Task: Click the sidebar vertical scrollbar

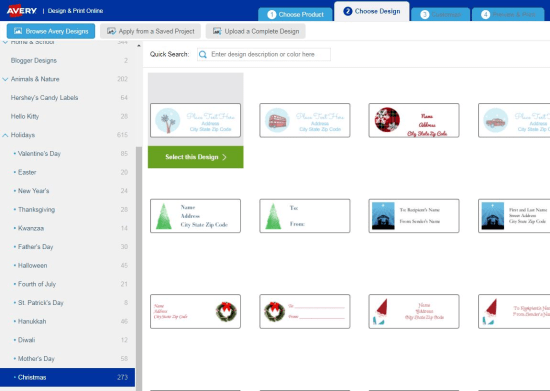Action: tap(139, 267)
